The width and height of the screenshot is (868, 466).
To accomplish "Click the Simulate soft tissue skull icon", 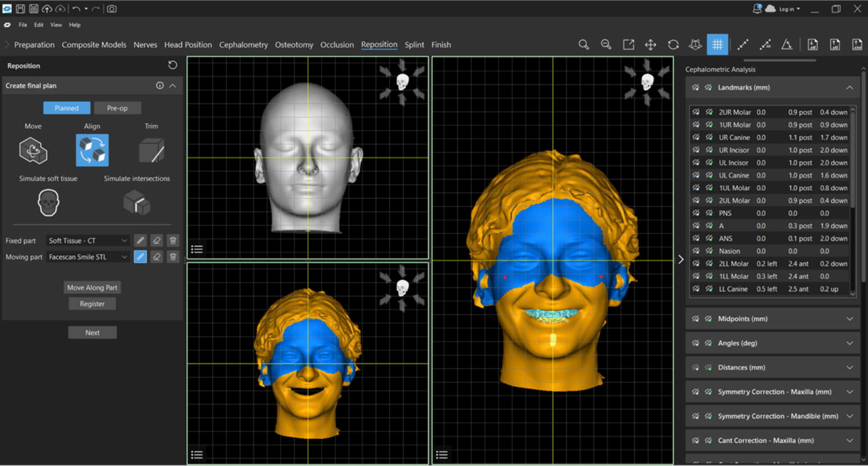I will (x=48, y=202).
